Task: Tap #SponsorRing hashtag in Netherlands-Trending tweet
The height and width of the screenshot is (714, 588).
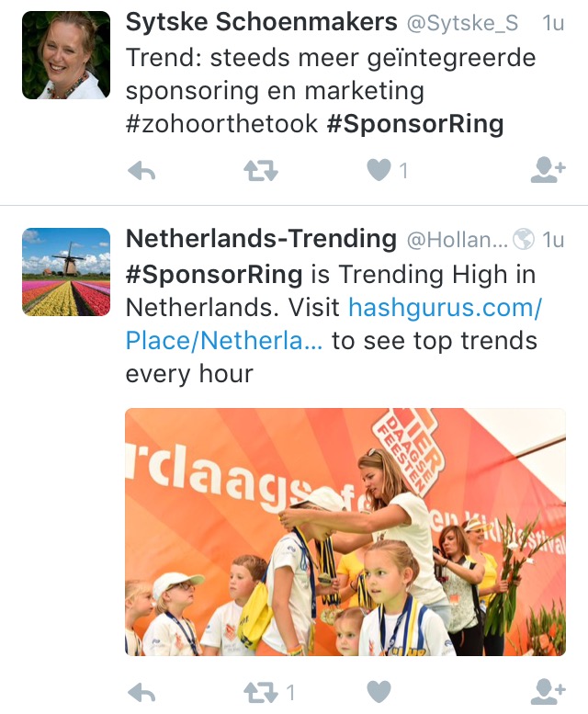Action: [214, 274]
